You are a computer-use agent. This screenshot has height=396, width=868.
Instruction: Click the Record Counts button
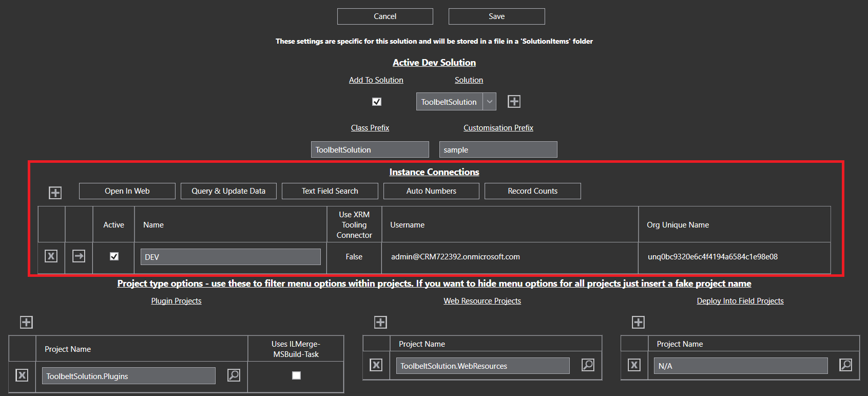532,191
